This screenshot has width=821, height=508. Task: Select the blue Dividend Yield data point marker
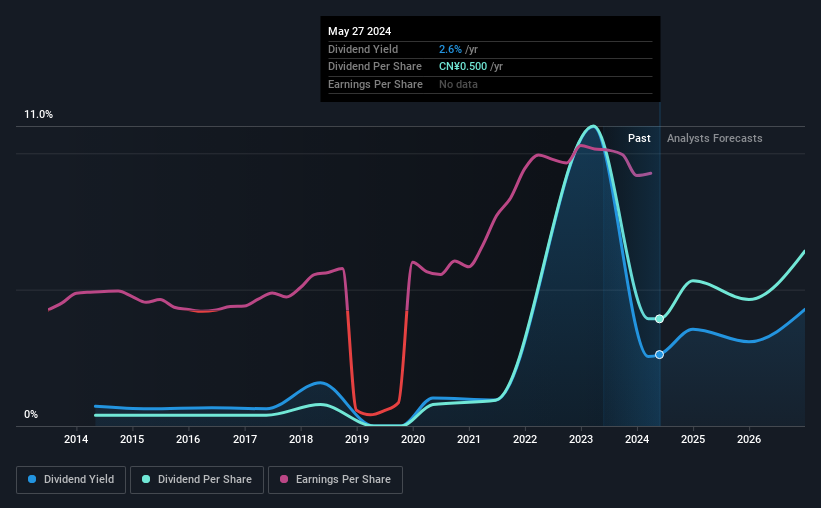click(x=659, y=355)
